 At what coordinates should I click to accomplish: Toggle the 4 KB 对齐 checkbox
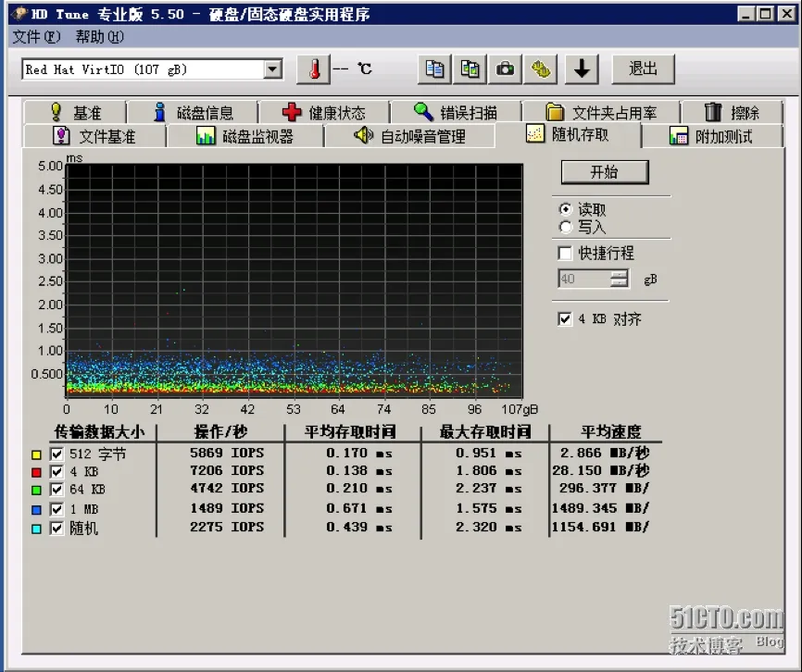(565, 319)
